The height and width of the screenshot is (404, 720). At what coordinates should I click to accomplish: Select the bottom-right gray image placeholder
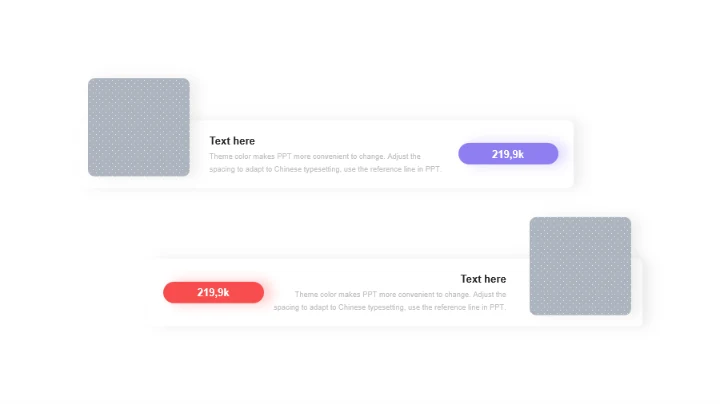[580, 266]
